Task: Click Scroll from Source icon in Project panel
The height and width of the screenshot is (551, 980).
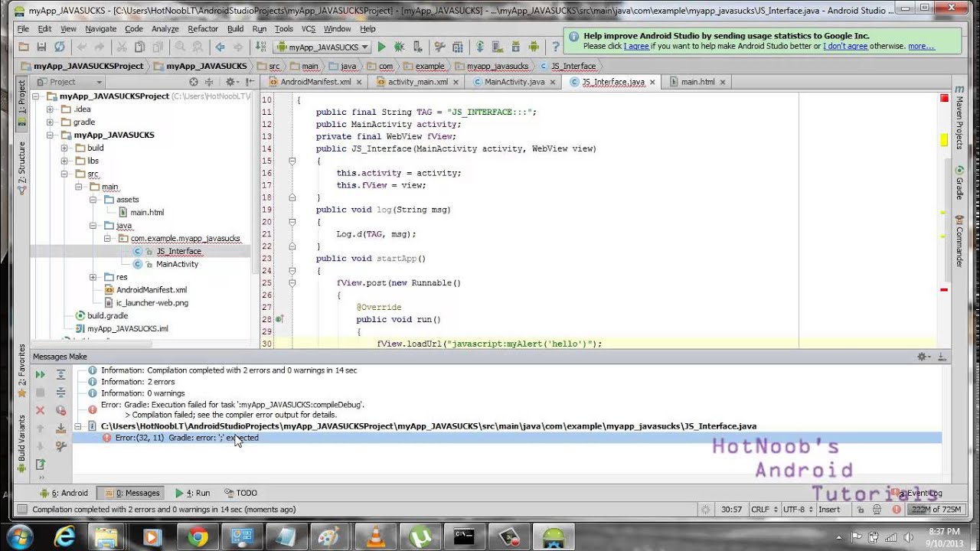Action: [194, 82]
